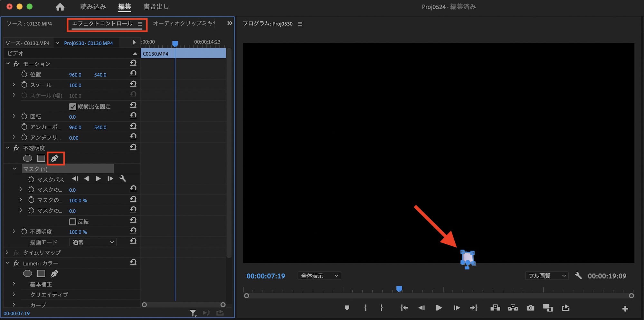Expand the タイムリマップ effect
644x320 pixels.
[x=7, y=253]
